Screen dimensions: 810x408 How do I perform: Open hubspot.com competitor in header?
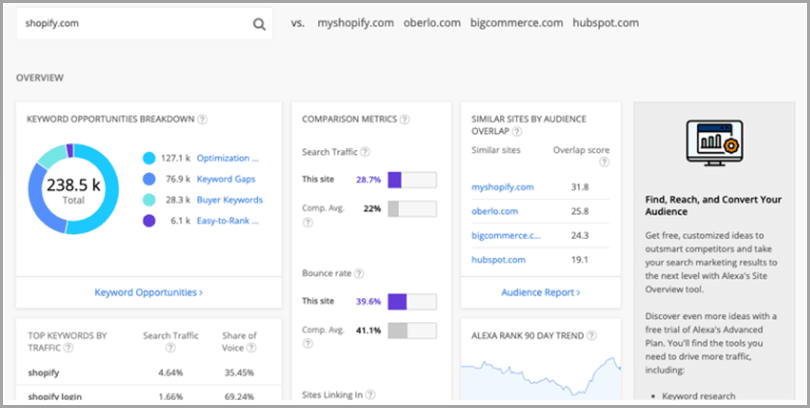click(605, 23)
